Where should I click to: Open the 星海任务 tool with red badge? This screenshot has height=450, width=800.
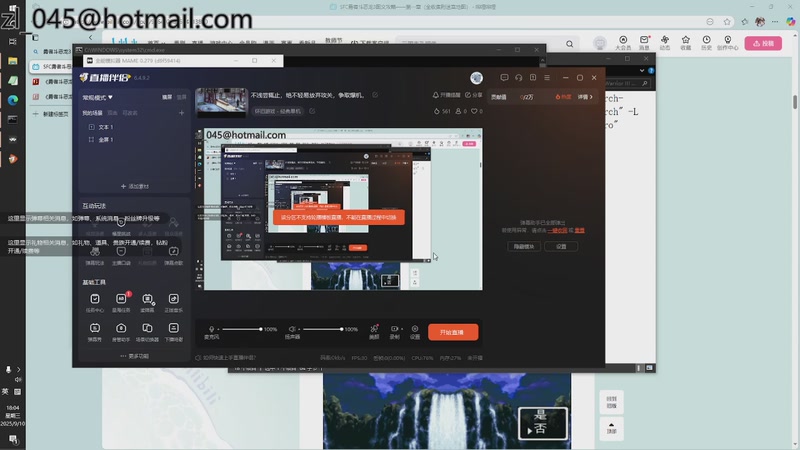[121, 303]
